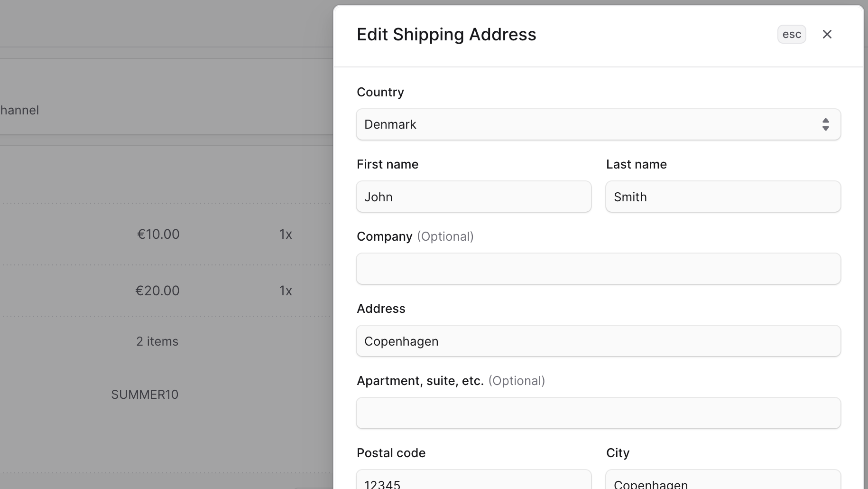
Task: Click the empty Company optional field
Action: click(598, 269)
